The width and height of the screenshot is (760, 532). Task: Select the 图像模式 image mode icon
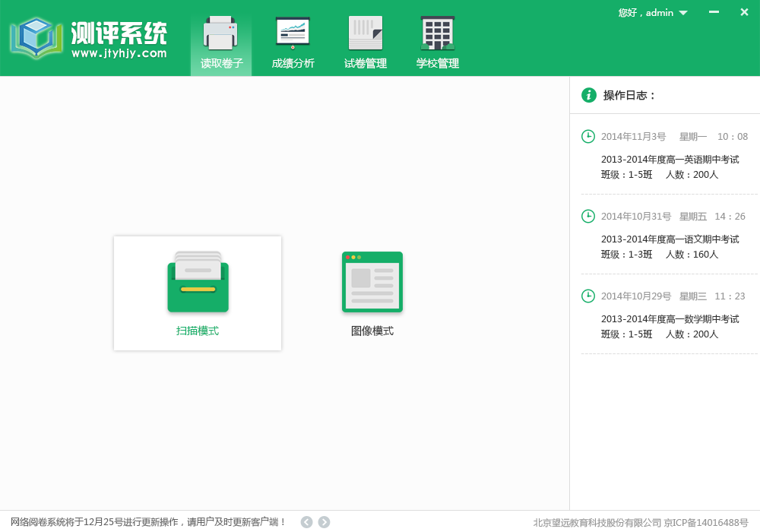(372, 282)
